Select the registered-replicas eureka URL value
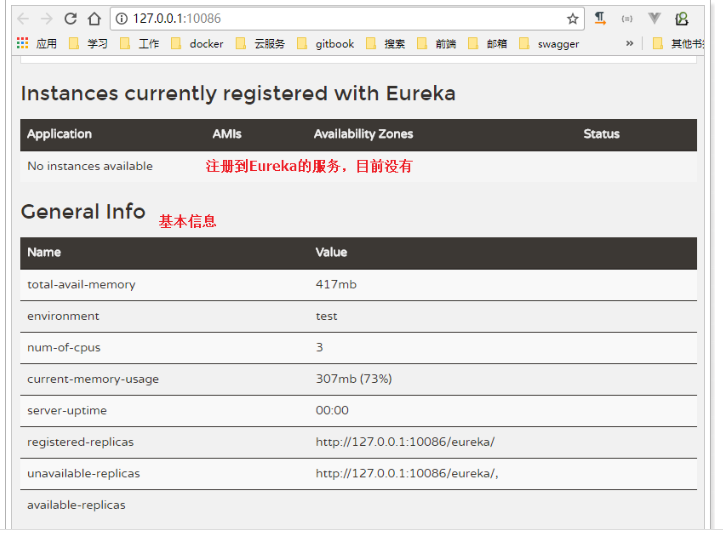Viewport: 723px width, 540px height. (405, 442)
